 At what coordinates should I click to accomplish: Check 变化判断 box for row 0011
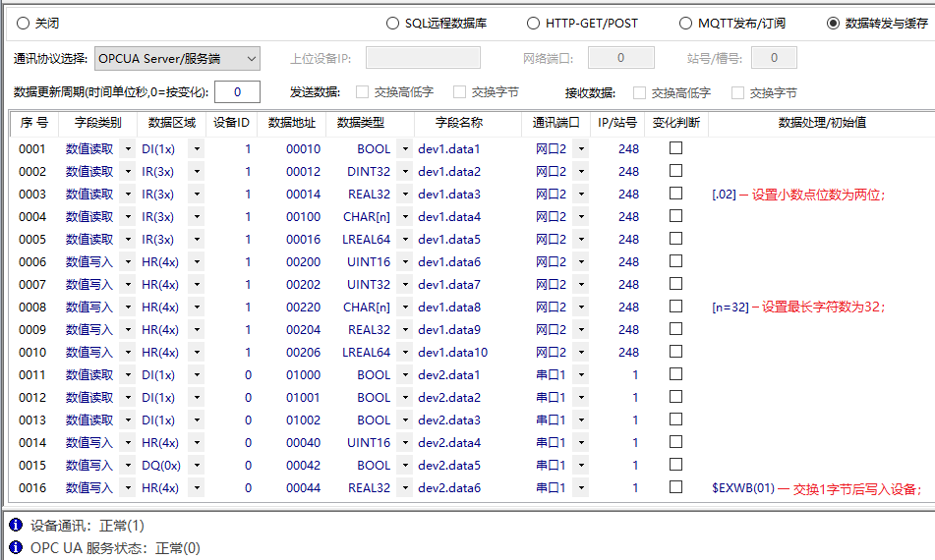pos(675,373)
